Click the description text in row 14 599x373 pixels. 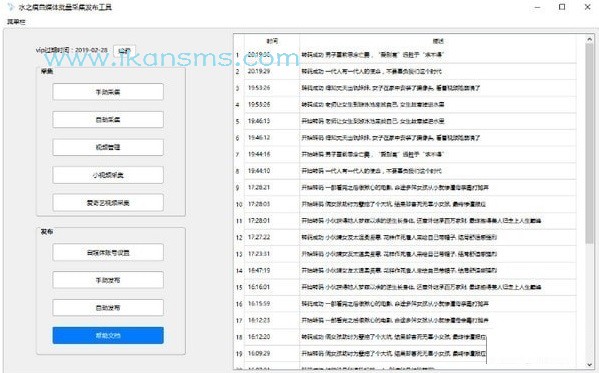(399, 270)
